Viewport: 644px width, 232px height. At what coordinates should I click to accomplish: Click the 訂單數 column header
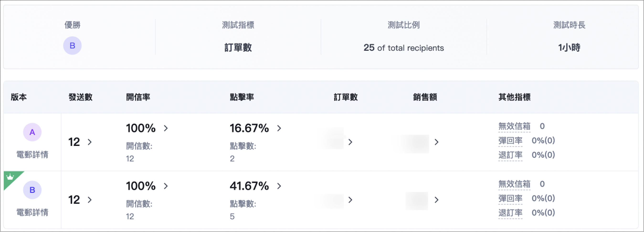pyautogui.click(x=346, y=97)
